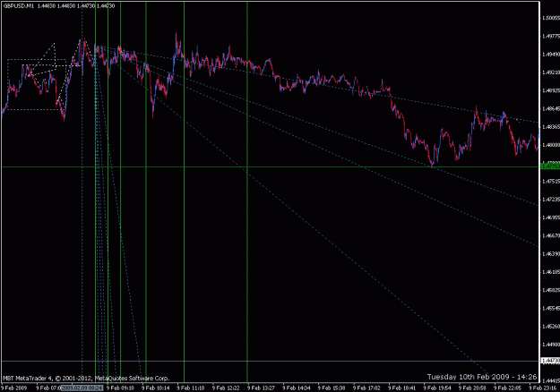This screenshot has width=560, height=392.
Task: Click the 9 Feb 17:02 time axis label
Action: click(366, 388)
